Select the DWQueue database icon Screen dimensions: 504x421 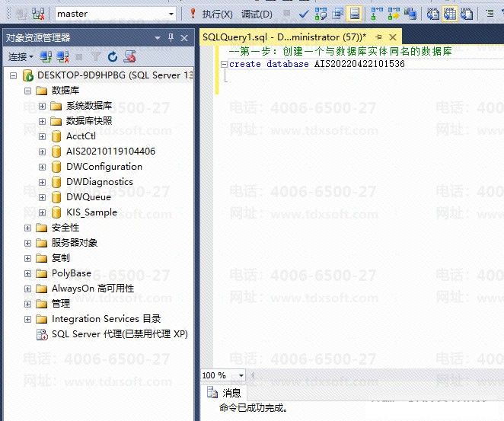[56, 197]
